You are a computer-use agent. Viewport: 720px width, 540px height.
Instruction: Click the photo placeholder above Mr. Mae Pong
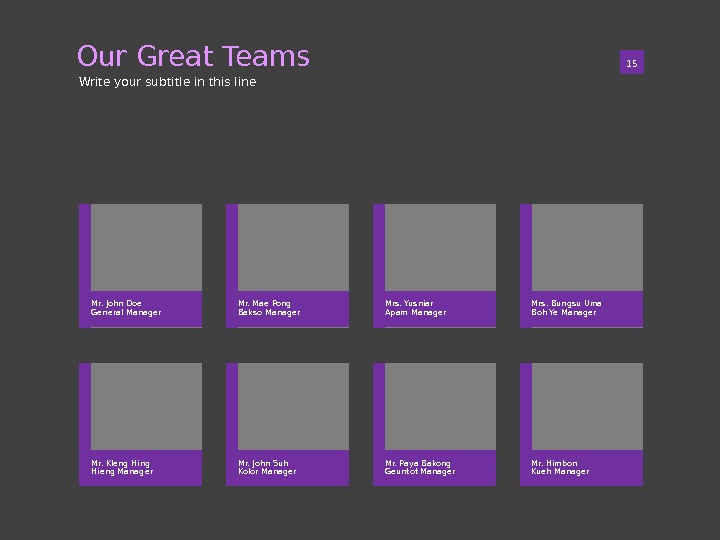[293, 247]
